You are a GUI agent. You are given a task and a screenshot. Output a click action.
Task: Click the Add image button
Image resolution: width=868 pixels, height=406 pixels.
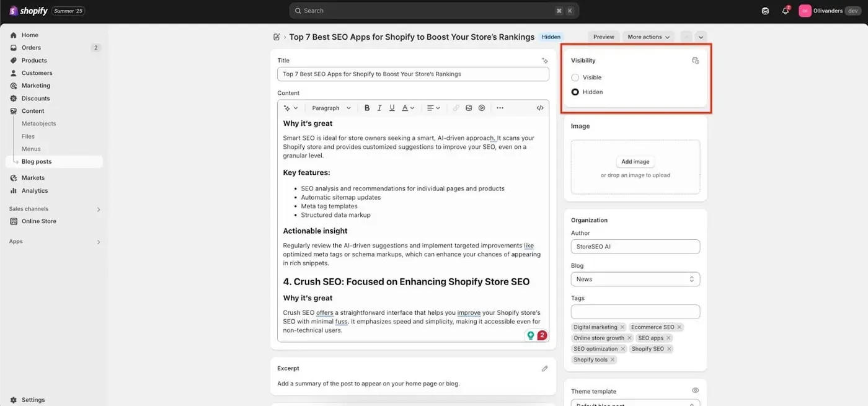pos(635,162)
